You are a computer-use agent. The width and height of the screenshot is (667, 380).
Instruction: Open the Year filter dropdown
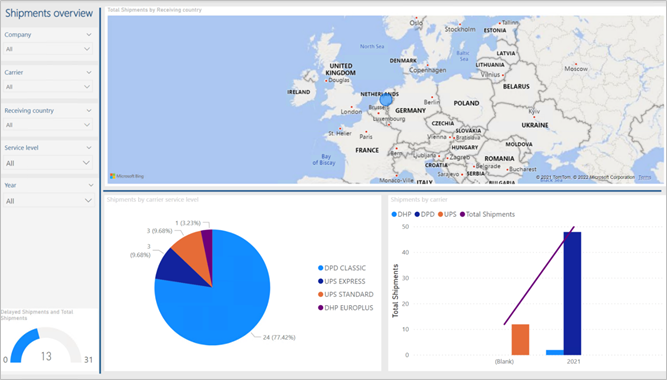coord(48,200)
